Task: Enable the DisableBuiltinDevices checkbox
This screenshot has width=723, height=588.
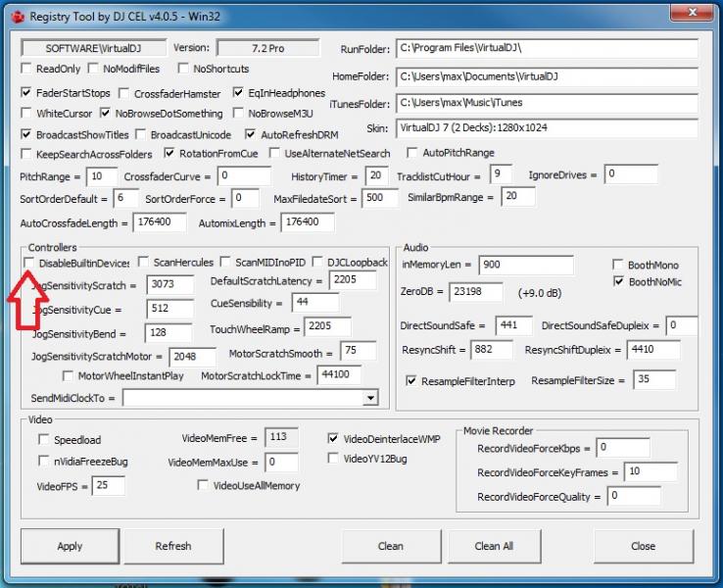Action: (28, 263)
